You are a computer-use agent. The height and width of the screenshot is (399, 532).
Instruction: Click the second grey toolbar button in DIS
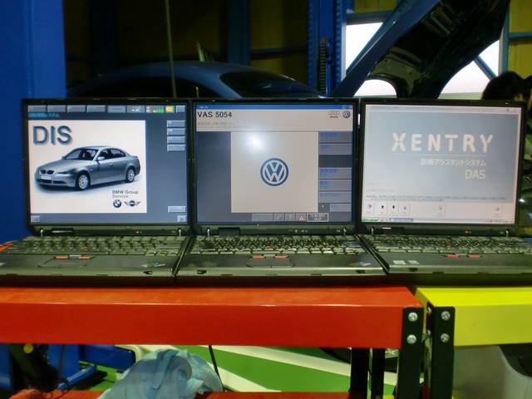coord(57,109)
